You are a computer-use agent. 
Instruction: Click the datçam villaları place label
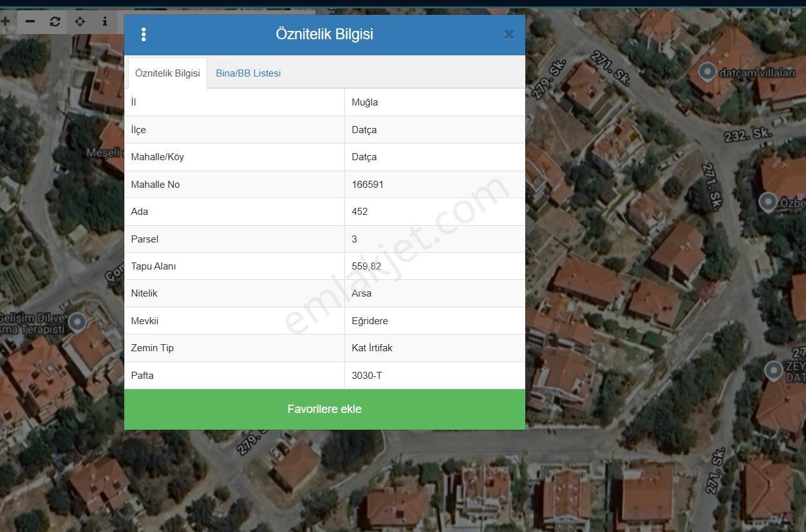(x=757, y=73)
